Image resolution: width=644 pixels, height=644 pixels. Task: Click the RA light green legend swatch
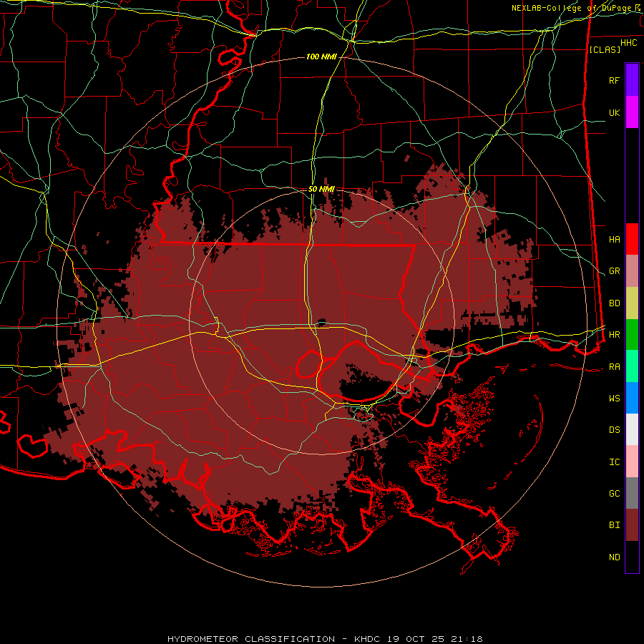point(632,366)
